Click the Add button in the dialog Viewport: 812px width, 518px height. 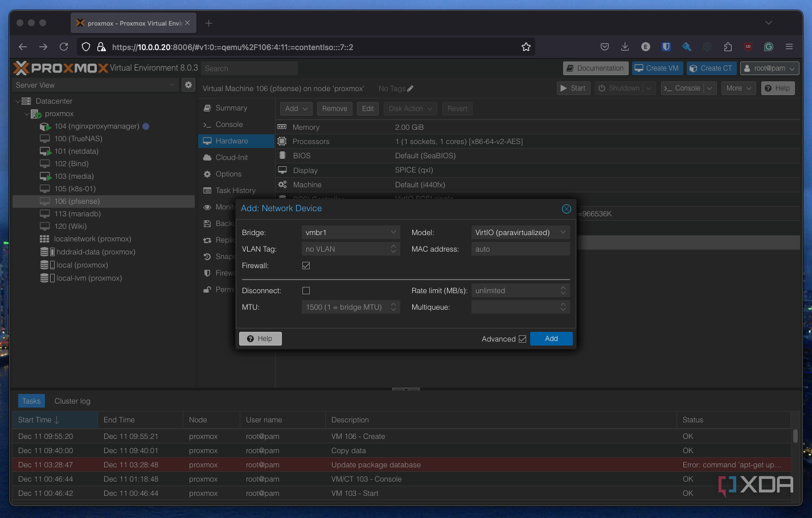pos(551,339)
